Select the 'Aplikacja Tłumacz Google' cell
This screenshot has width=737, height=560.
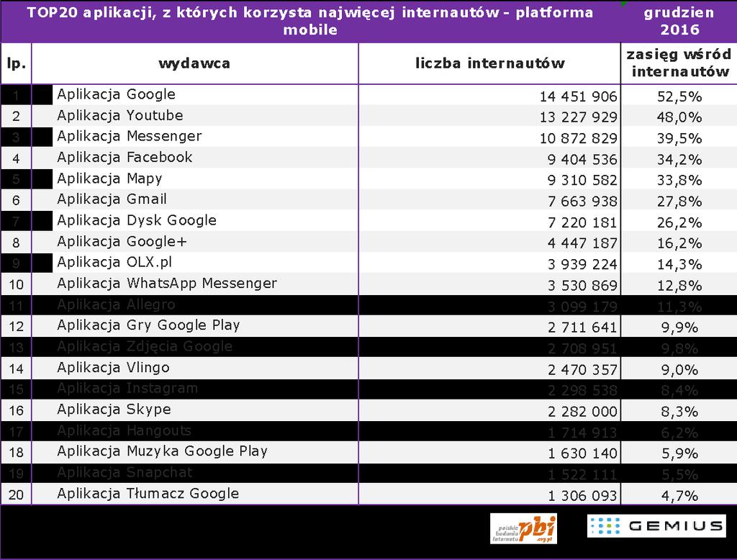(148, 494)
